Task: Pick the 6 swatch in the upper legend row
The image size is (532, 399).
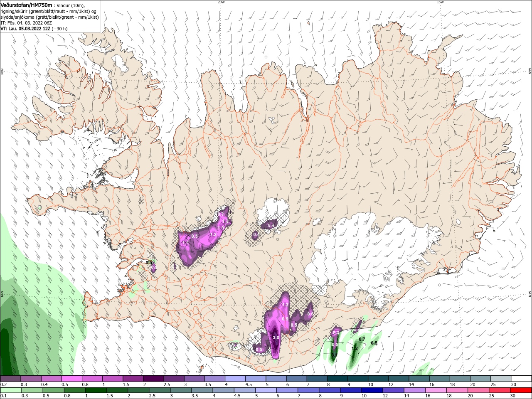Action: pyautogui.click(x=296, y=379)
